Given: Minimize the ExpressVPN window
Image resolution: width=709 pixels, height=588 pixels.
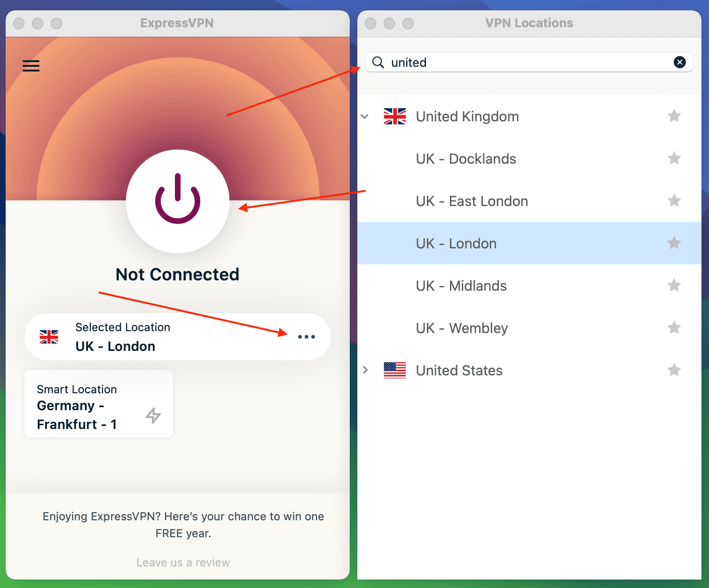Looking at the screenshot, I should point(38,23).
